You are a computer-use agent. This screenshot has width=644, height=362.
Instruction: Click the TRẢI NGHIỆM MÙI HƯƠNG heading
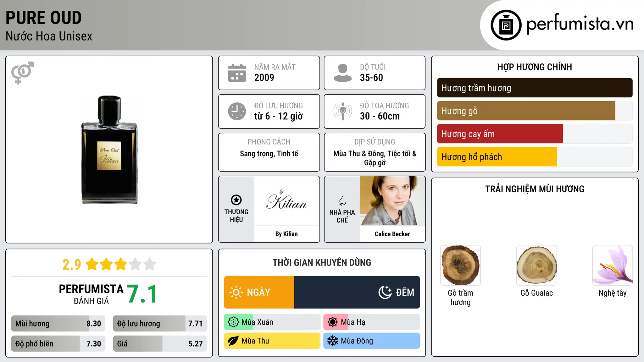point(535,189)
